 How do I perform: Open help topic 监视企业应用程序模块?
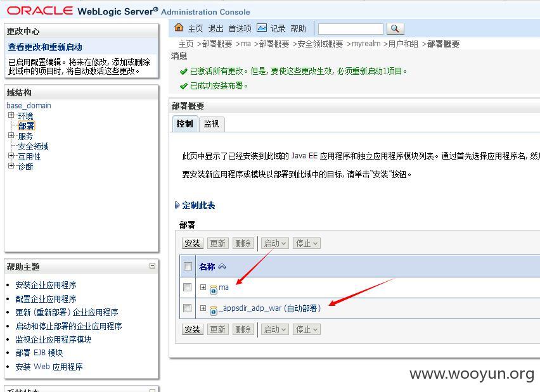coord(53,339)
